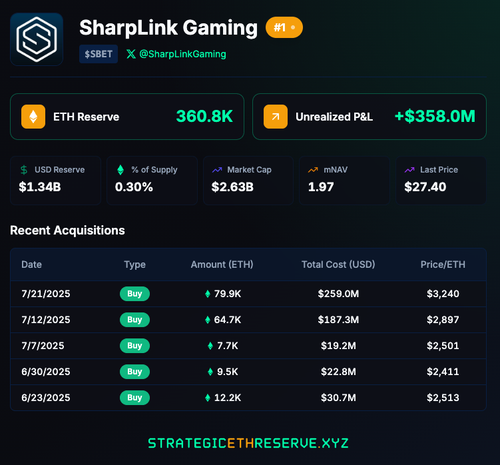500x465 pixels.
Task: Click the Buy badge for 7/21/2025
Action: tap(135, 294)
